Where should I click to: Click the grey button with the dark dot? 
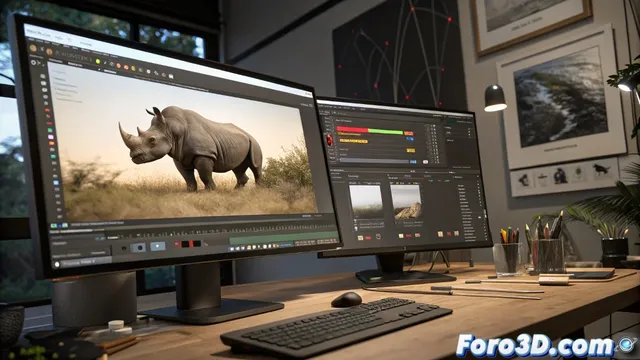(139, 247)
